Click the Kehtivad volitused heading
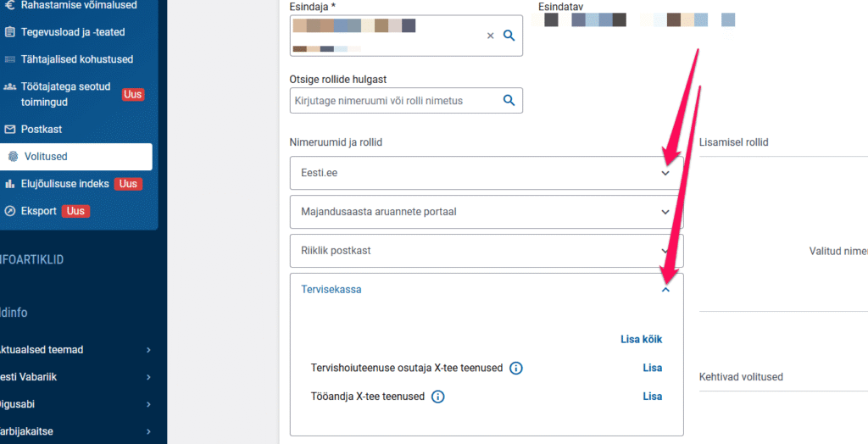Viewport: 868px width, 444px height. pyautogui.click(x=741, y=377)
